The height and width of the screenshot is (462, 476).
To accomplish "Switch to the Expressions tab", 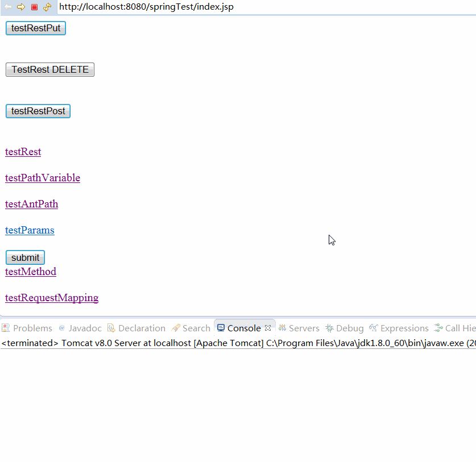I will (399, 328).
